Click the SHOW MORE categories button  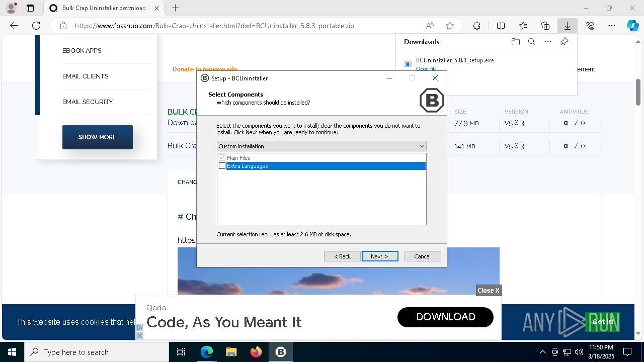tap(98, 137)
